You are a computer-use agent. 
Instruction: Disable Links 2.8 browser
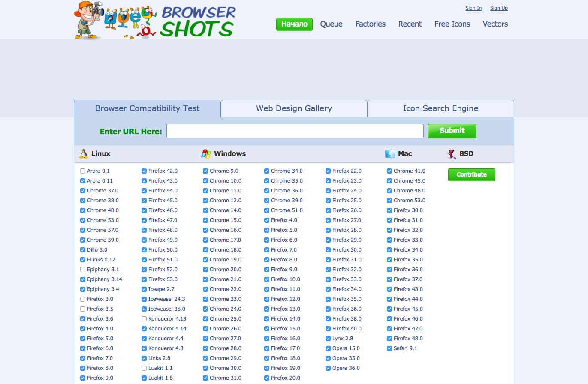click(x=144, y=358)
